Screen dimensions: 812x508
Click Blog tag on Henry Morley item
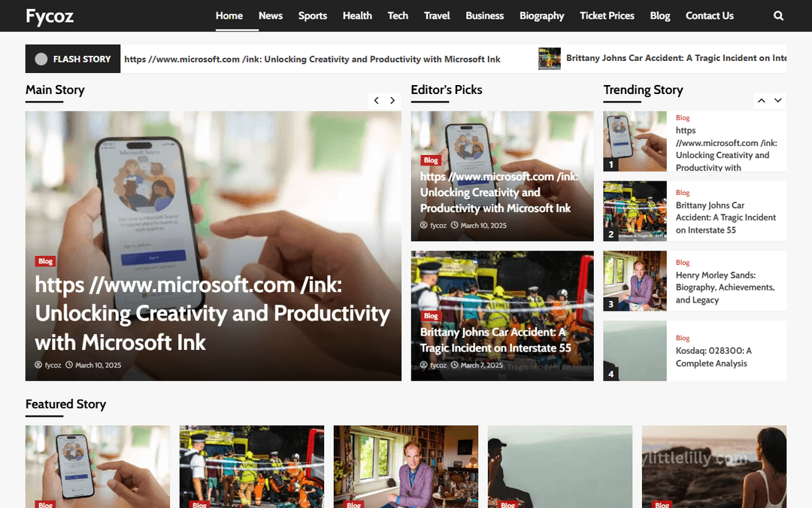pos(683,263)
